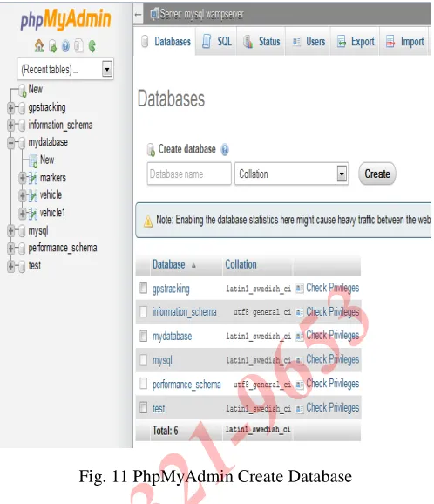Tick the information_schema database checkbox
The height and width of the screenshot is (504, 434).
pyautogui.click(x=144, y=311)
